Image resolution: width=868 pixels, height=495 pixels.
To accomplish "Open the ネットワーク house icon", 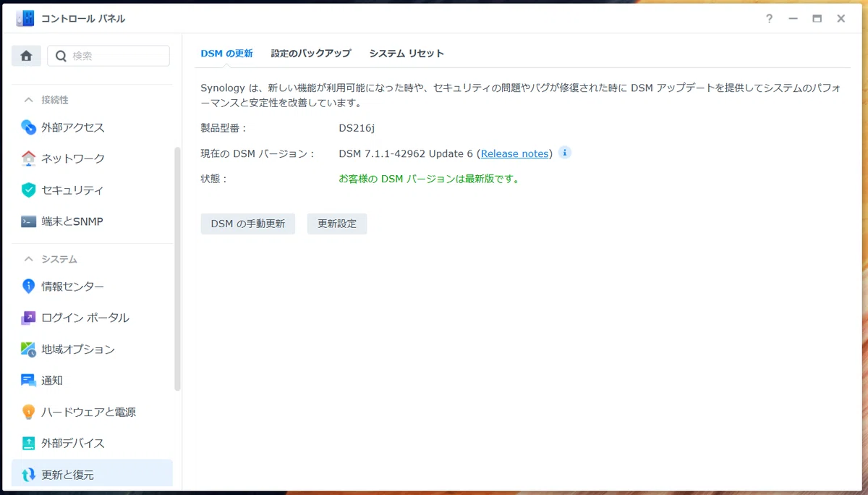I will (x=28, y=158).
